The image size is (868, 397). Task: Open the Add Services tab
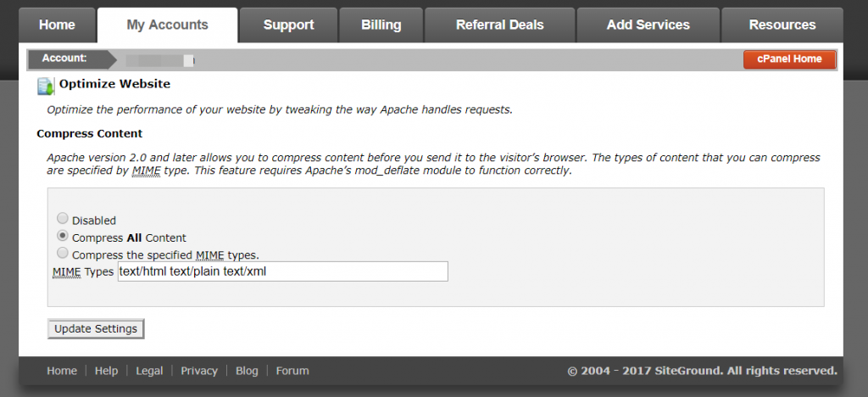(648, 25)
